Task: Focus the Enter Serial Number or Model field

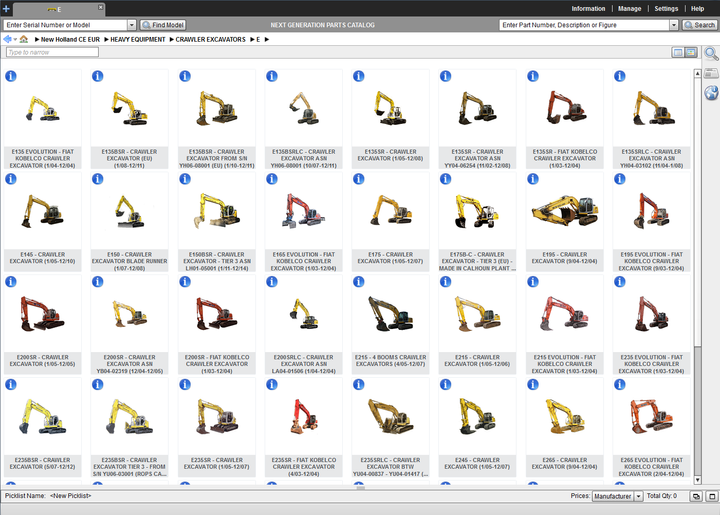Action: (65, 25)
